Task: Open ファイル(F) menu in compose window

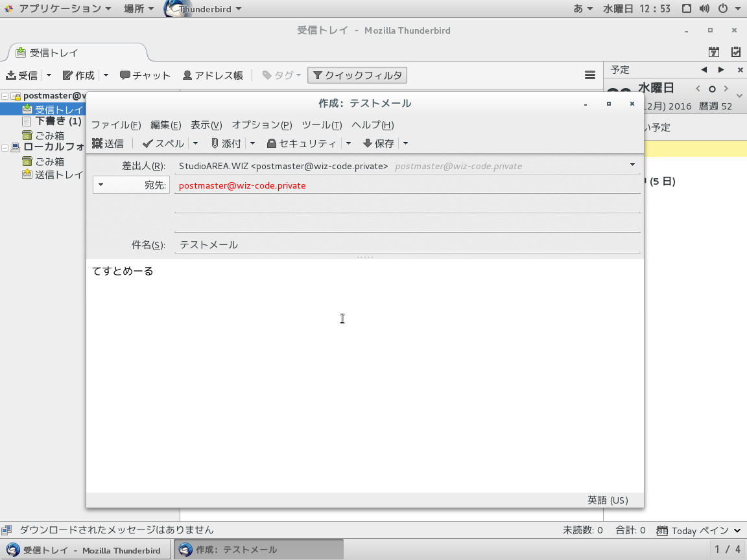Action: (116, 124)
